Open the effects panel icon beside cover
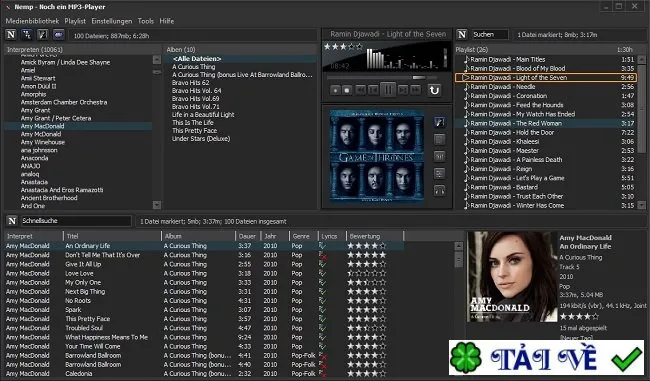The width and height of the screenshot is (650, 381). [x=439, y=173]
